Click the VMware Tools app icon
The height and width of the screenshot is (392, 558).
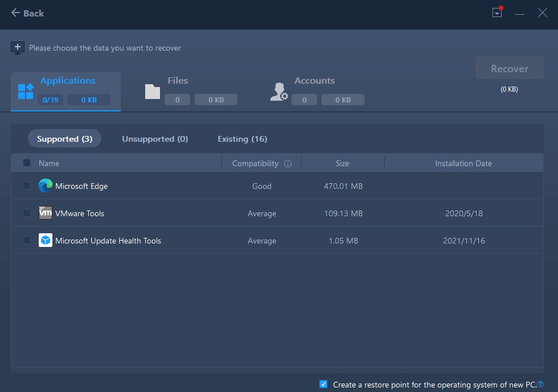(x=45, y=213)
